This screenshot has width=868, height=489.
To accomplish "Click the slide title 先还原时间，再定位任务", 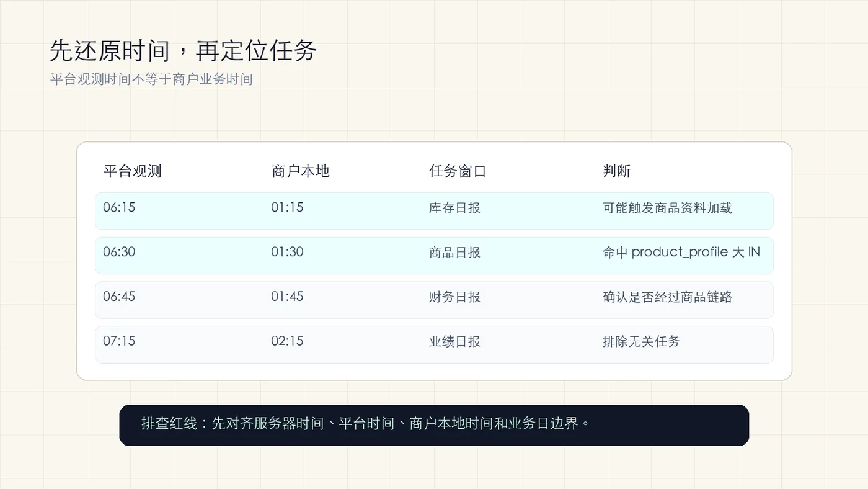I will coord(183,51).
